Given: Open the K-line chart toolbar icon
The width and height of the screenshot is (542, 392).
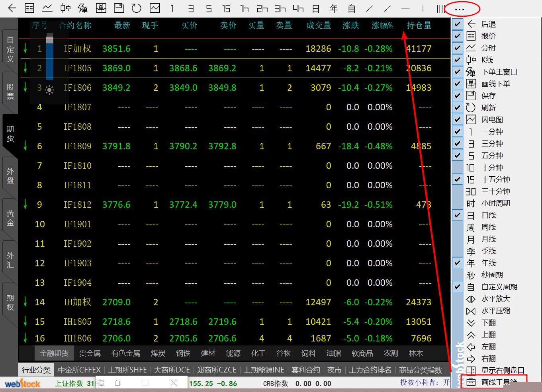Looking at the screenshot, I should tap(65, 8).
